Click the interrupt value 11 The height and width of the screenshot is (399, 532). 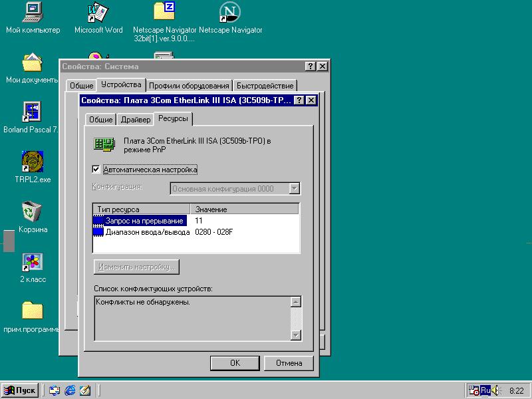click(x=199, y=221)
